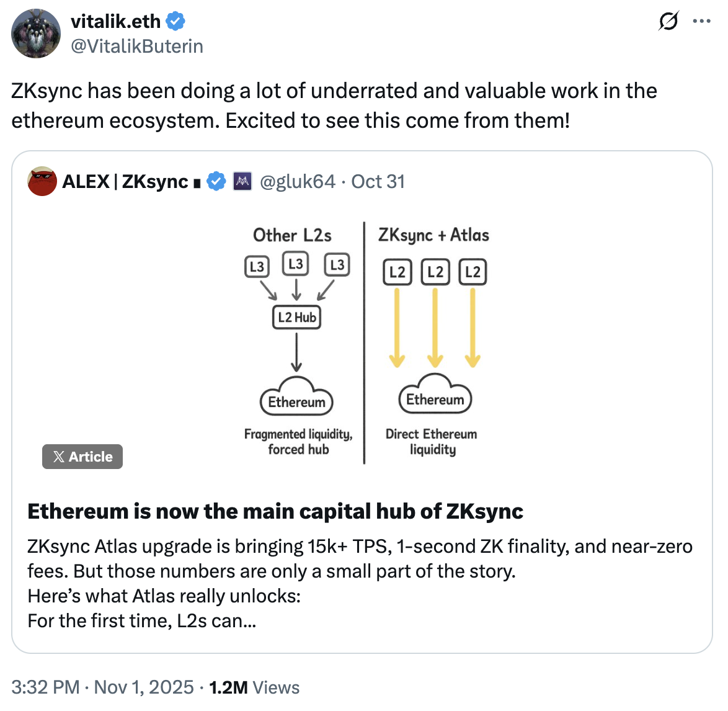This screenshot has width=728, height=711.
Task: Click the three-dot more options menu
Action: [x=701, y=20]
